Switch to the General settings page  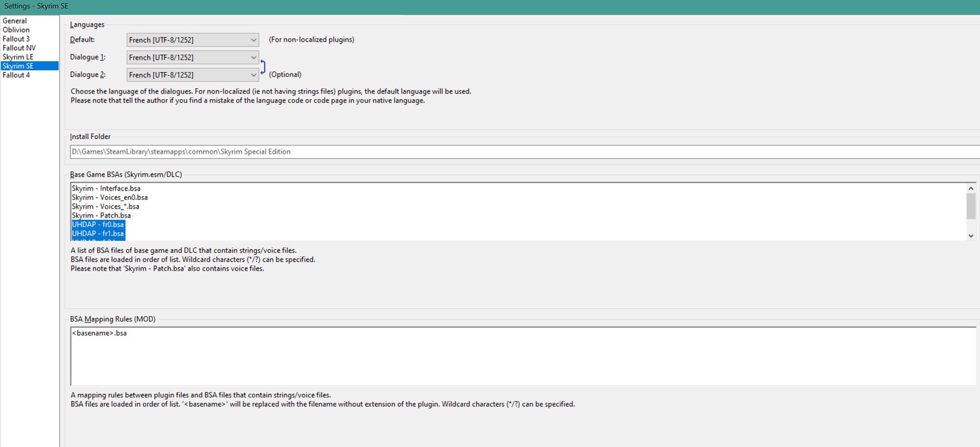tap(15, 21)
